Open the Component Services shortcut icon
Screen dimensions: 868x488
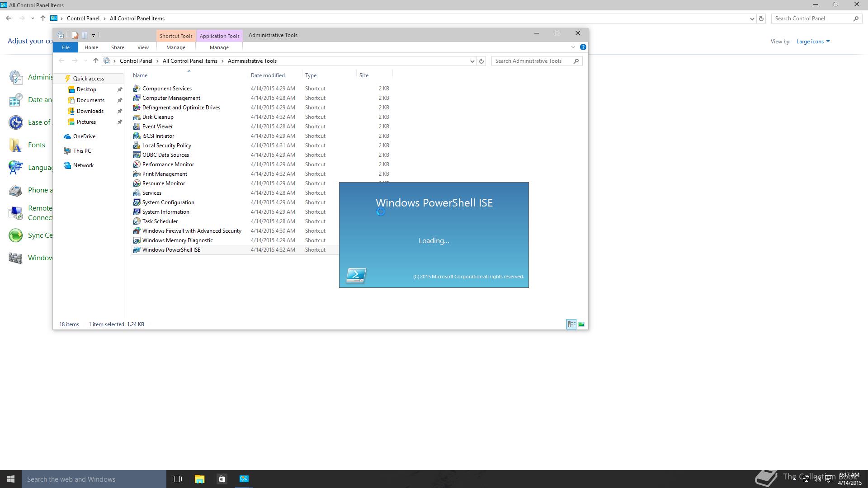pyautogui.click(x=137, y=89)
